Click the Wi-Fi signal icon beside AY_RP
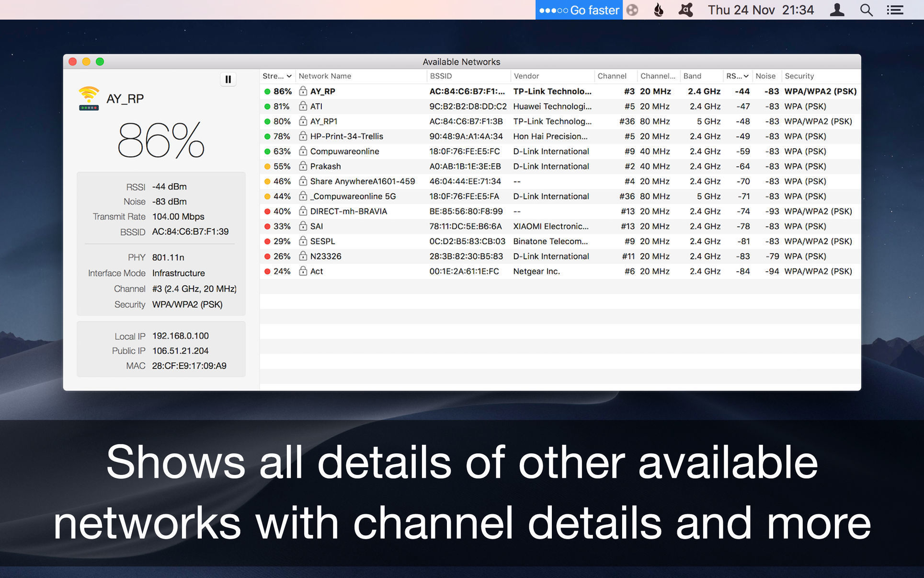 (89, 97)
